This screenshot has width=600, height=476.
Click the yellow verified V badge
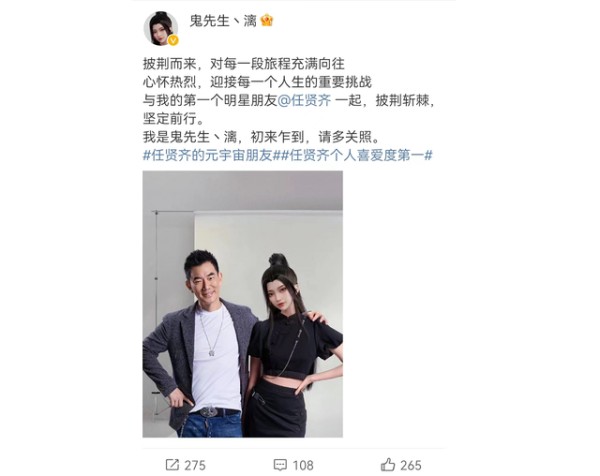[173, 40]
